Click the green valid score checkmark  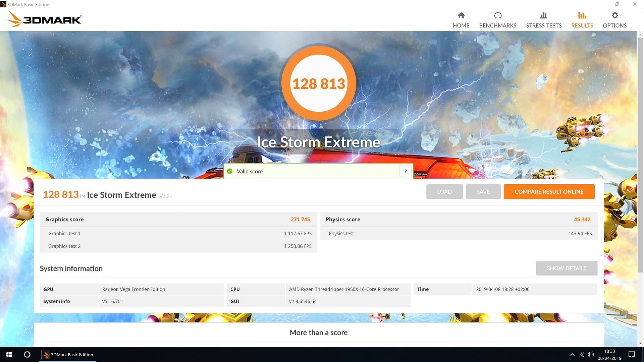click(x=230, y=171)
